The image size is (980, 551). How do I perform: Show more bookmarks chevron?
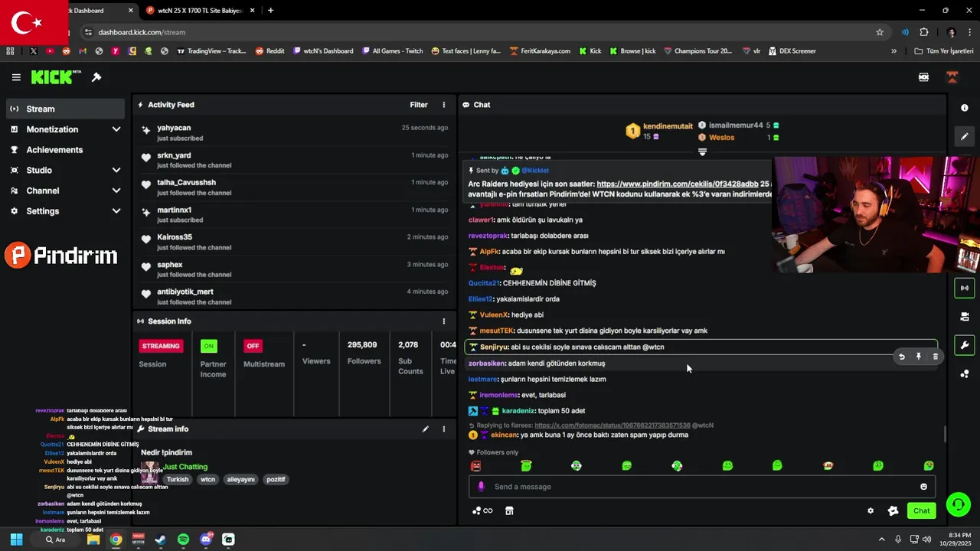click(894, 51)
